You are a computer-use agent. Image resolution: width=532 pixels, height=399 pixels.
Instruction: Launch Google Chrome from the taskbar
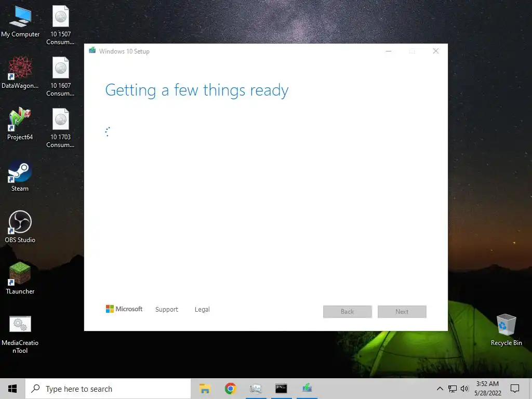pyautogui.click(x=230, y=389)
